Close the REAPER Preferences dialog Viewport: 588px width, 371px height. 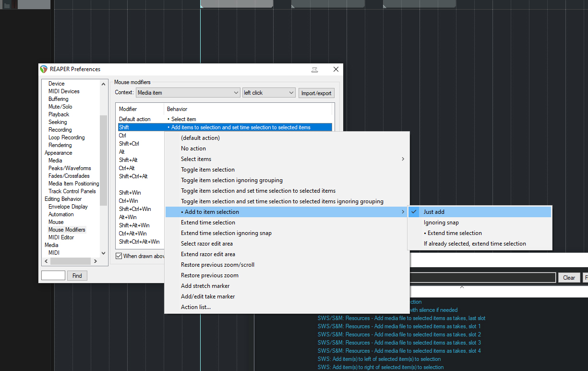coord(336,69)
